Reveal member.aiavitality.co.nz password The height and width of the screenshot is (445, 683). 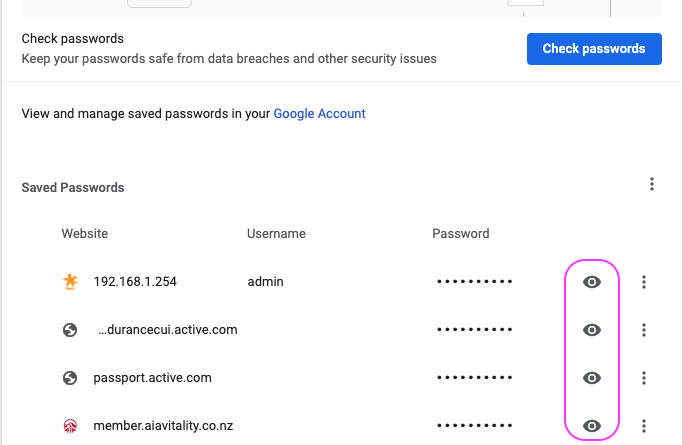pyautogui.click(x=592, y=426)
